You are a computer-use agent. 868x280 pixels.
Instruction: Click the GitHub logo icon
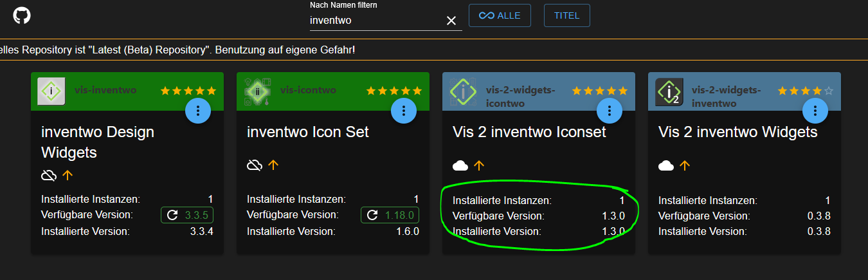[x=22, y=16]
